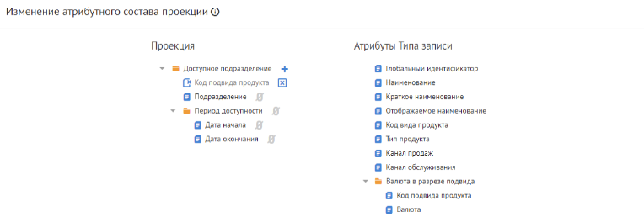Select the Валюта attribute item
The image size is (644, 217).
click(x=408, y=209)
